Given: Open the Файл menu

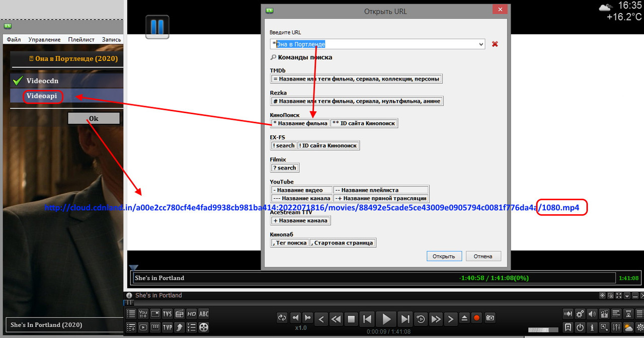Looking at the screenshot, I should (14, 39).
